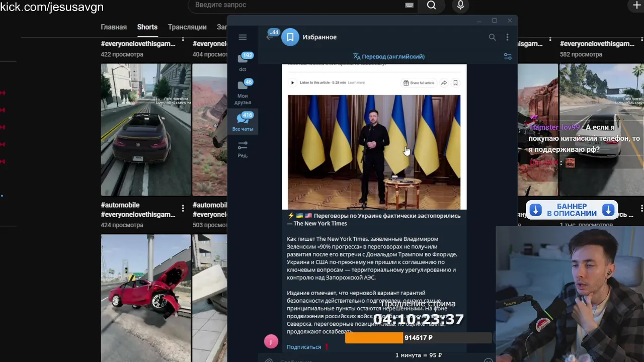
Task: Open the short titled #automobile with 424 просмотра
Action: pos(138,210)
